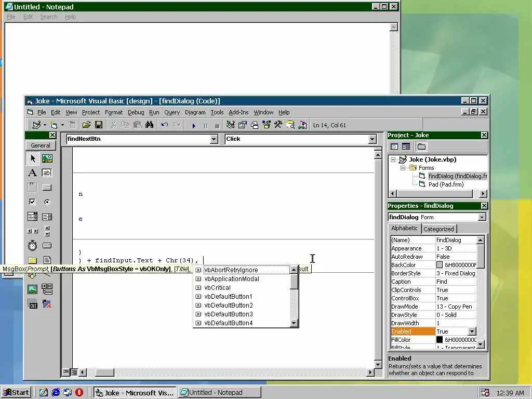Click the Open Project toolbar icon

click(87, 125)
